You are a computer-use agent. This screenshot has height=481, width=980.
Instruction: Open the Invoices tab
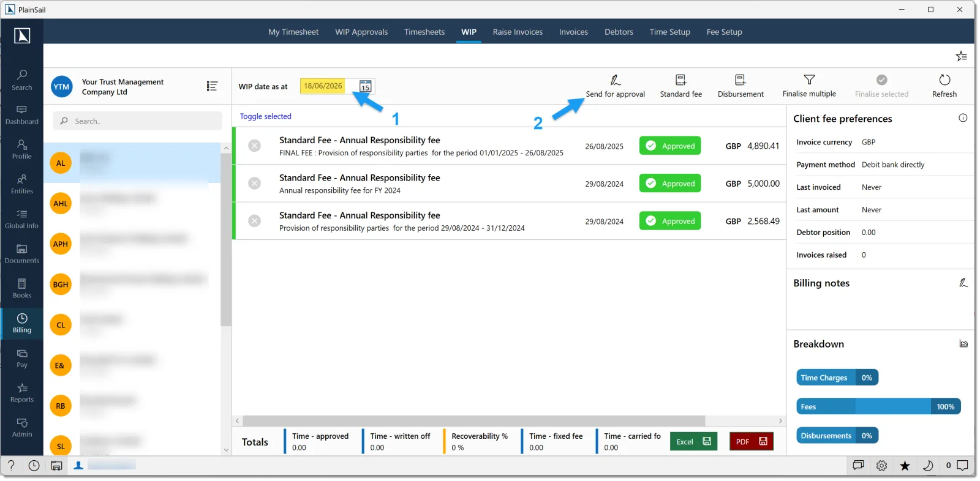pos(573,32)
